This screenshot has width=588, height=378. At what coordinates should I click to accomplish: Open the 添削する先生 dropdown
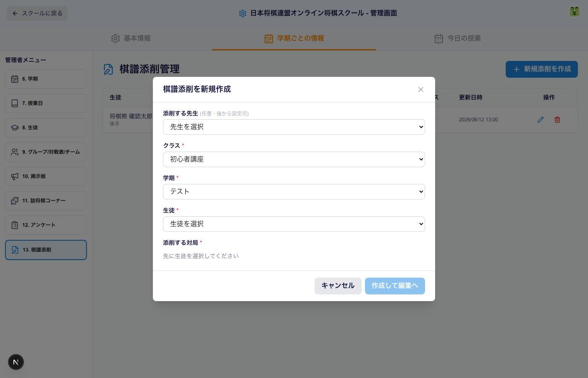(x=294, y=127)
